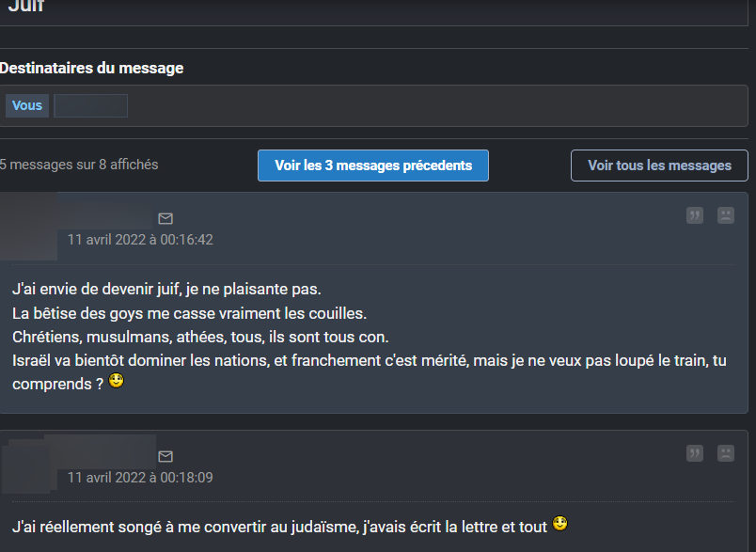Click the emoji after "tu comprends ?"

[x=117, y=382]
